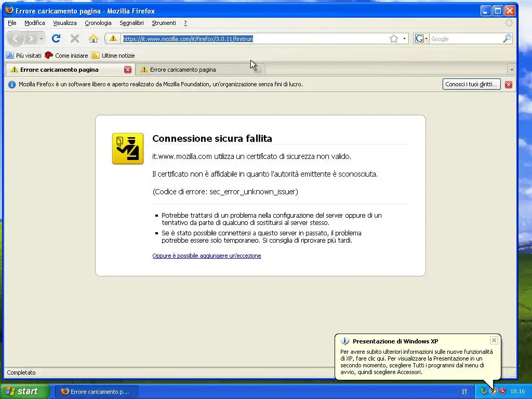The height and width of the screenshot is (399, 532).
Task: Click in the Google search box
Action: (x=465, y=38)
